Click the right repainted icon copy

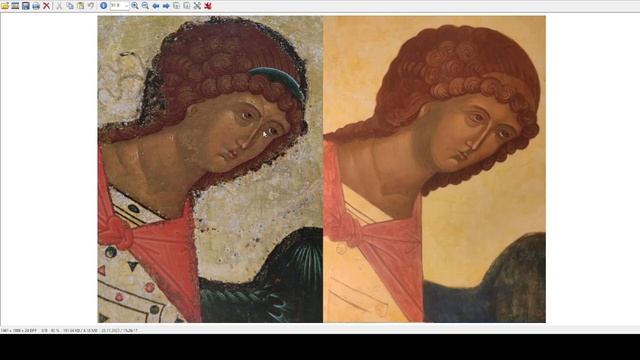[x=434, y=169]
